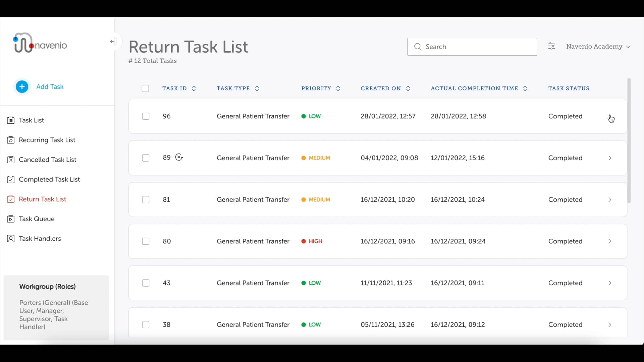Sort by Actual Completion Time arrows
Viewport: 644px width, 362px height.
(x=526, y=89)
